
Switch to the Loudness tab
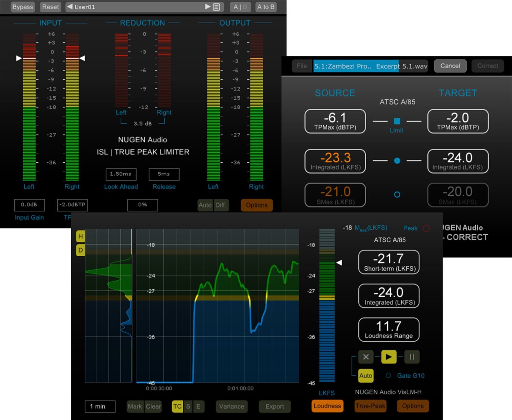327,406
